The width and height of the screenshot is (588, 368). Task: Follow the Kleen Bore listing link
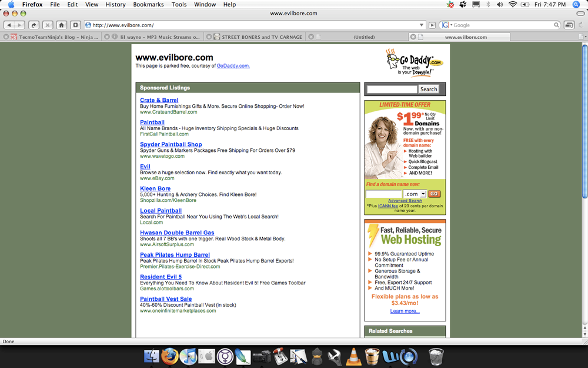click(x=155, y=188)
